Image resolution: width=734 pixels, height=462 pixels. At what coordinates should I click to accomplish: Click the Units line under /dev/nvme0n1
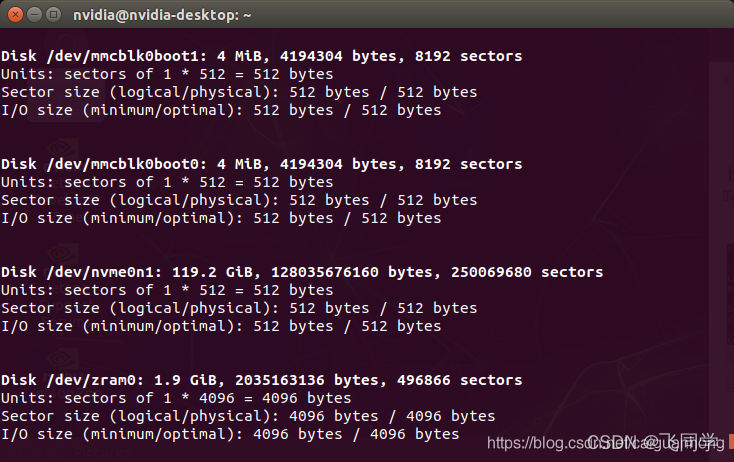(x=167, y=290)
